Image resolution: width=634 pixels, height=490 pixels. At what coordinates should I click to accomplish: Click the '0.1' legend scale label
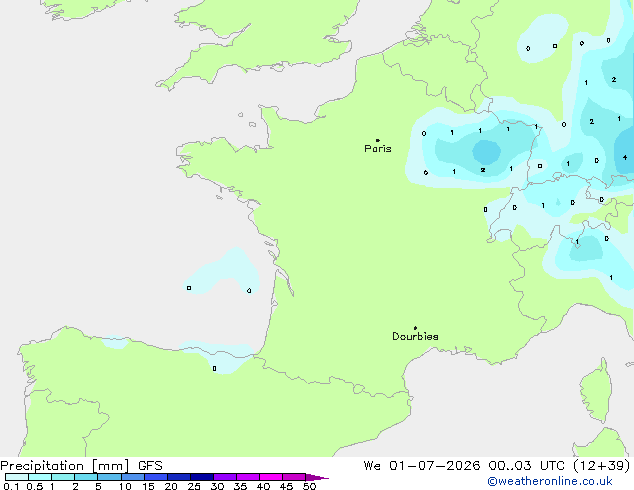(11, 486)
